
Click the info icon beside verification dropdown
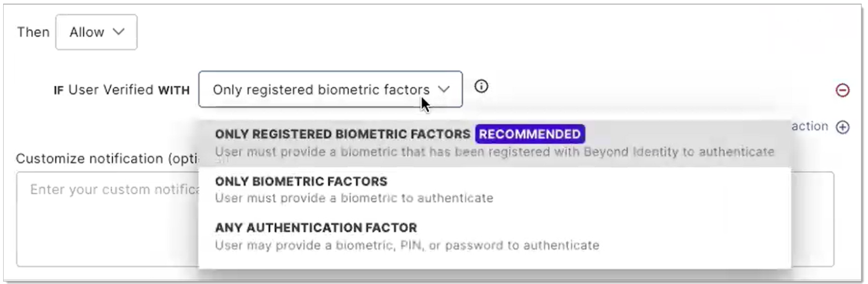(481, 86)
